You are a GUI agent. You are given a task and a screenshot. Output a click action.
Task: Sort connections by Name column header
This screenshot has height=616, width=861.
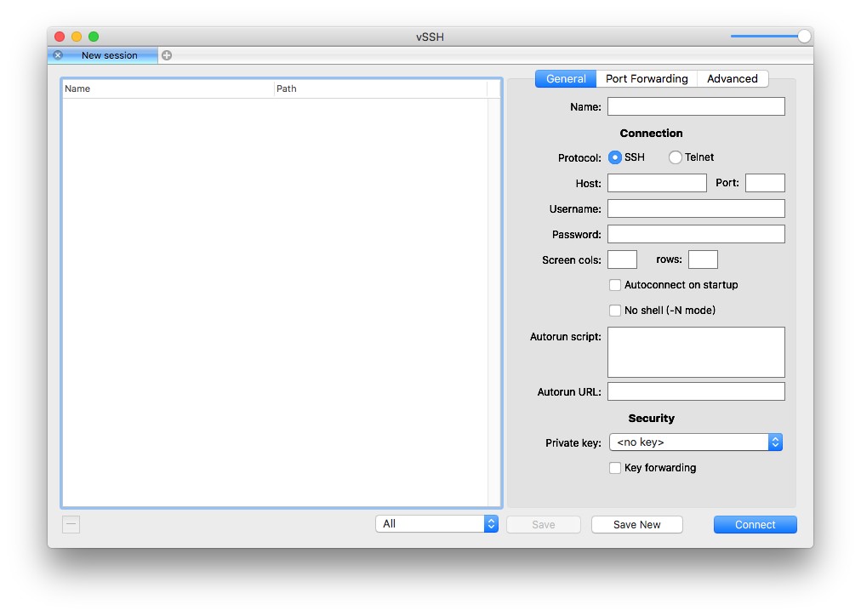(x=168, y=88)
